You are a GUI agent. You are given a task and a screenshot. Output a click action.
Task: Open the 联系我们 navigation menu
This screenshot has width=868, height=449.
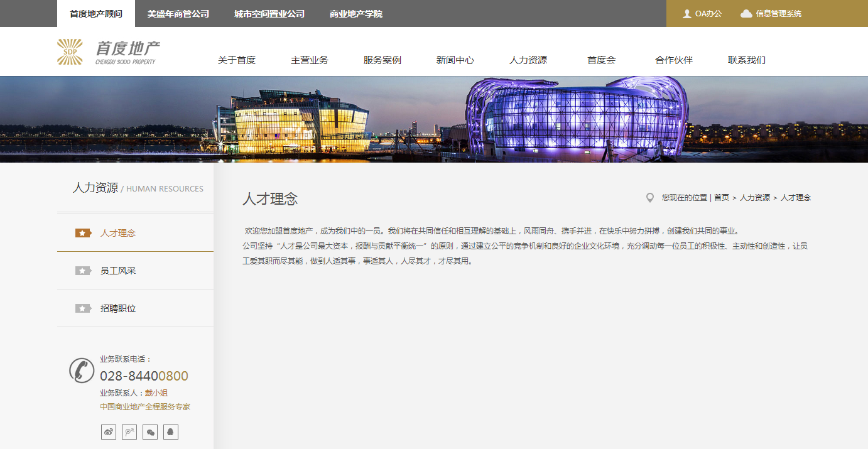747,60
